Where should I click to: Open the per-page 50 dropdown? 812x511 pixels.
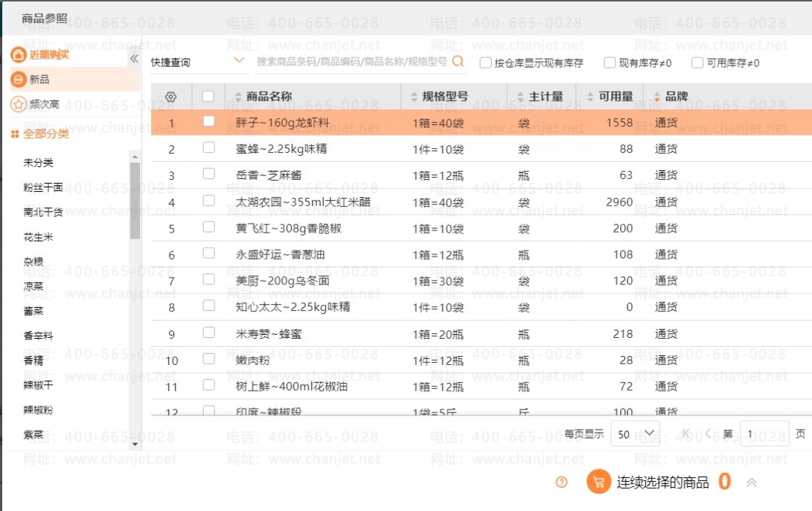635,434
